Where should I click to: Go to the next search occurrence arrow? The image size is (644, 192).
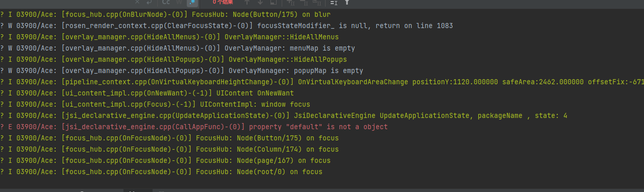[260, 2]
